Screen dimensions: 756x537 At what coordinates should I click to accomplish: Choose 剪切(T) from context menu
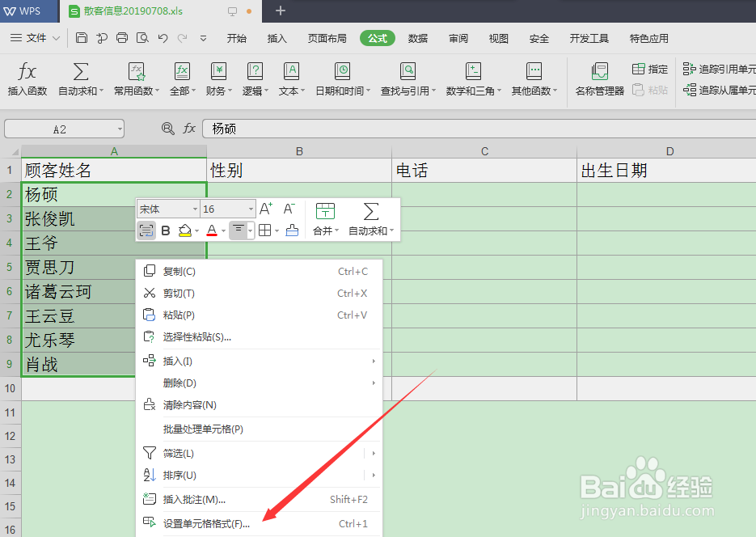260,293
